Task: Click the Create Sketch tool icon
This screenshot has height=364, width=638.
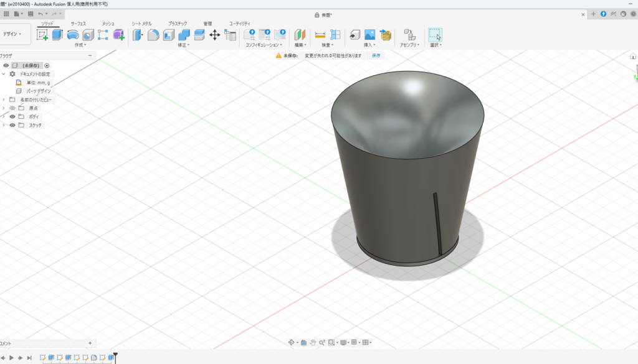Action: (42, 35)
